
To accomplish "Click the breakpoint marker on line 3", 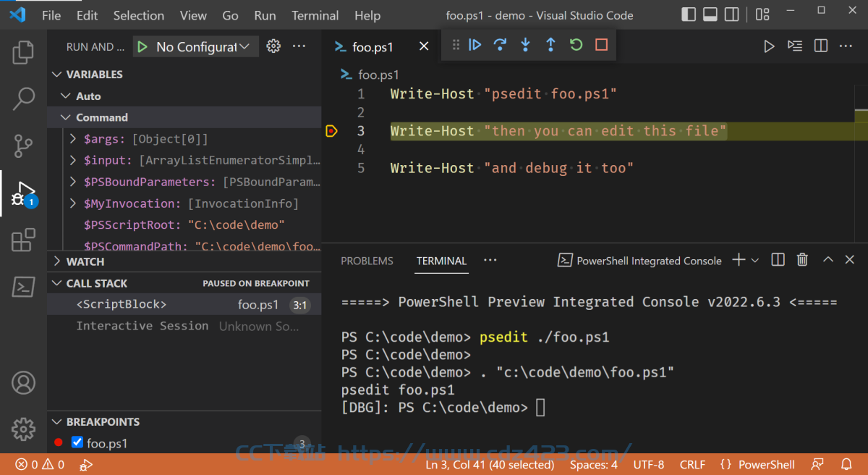I will 331,131.
